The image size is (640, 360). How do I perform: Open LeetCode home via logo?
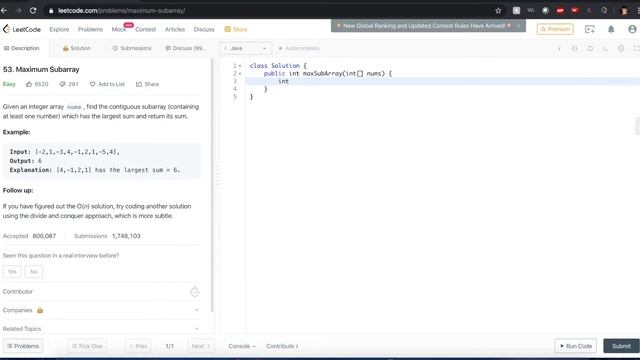pyautogui.click(x=22, y=29)
